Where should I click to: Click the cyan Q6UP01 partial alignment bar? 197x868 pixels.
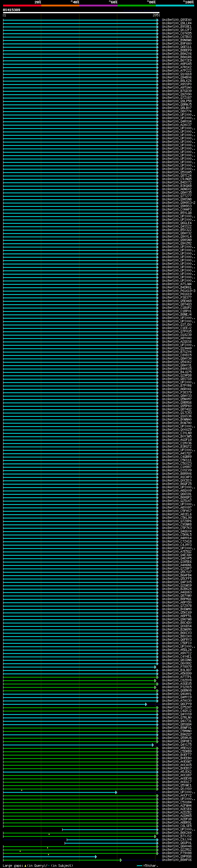point(111,843)
